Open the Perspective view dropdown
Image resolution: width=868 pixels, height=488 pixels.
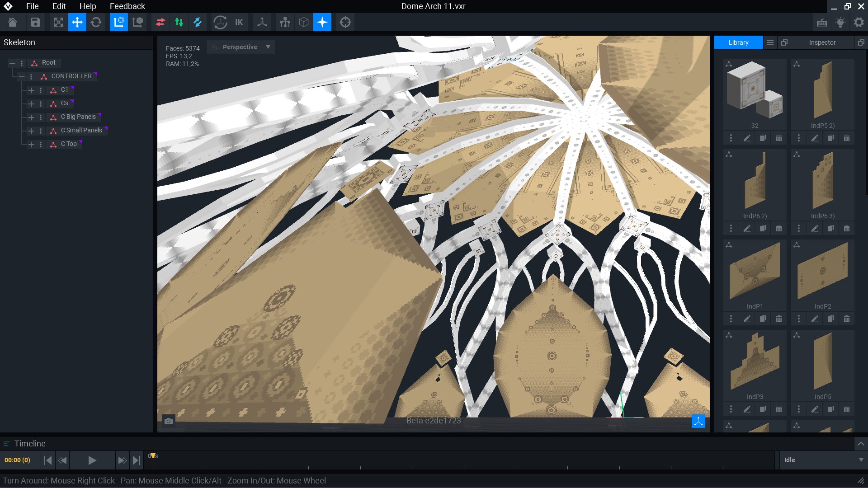pyautogui.click(x=241, y=47)
